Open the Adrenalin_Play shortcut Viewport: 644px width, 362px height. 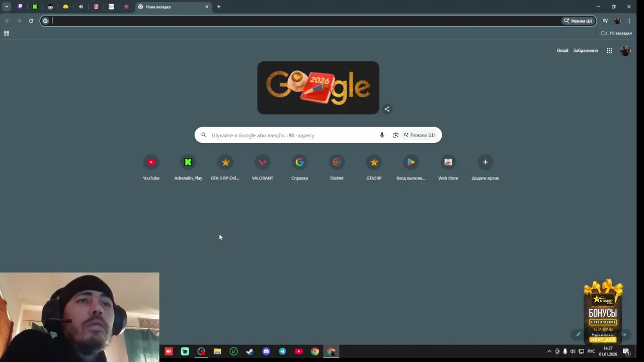(188, 167)
